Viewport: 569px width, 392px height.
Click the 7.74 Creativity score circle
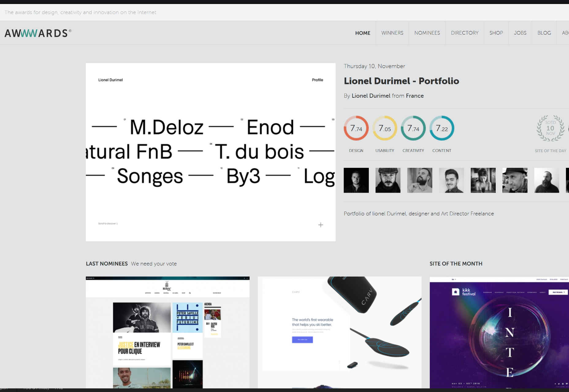click(413, 128)
